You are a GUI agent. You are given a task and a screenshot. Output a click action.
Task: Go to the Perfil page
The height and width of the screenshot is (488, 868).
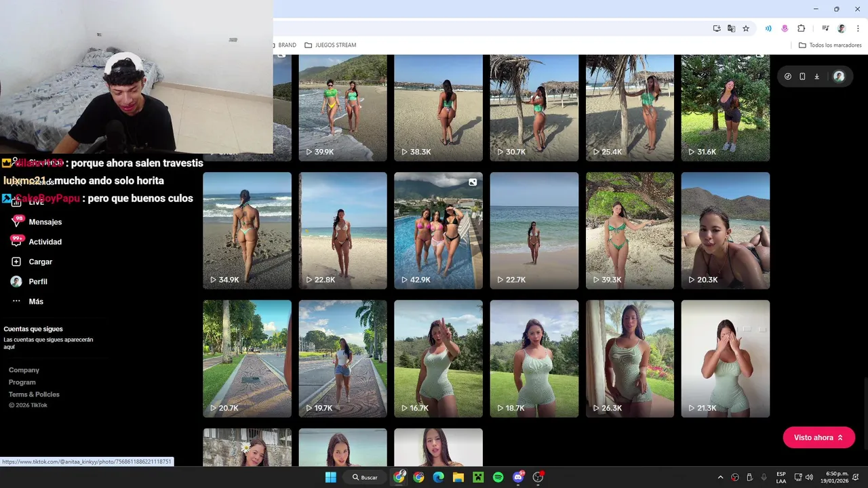click(30, 281)
